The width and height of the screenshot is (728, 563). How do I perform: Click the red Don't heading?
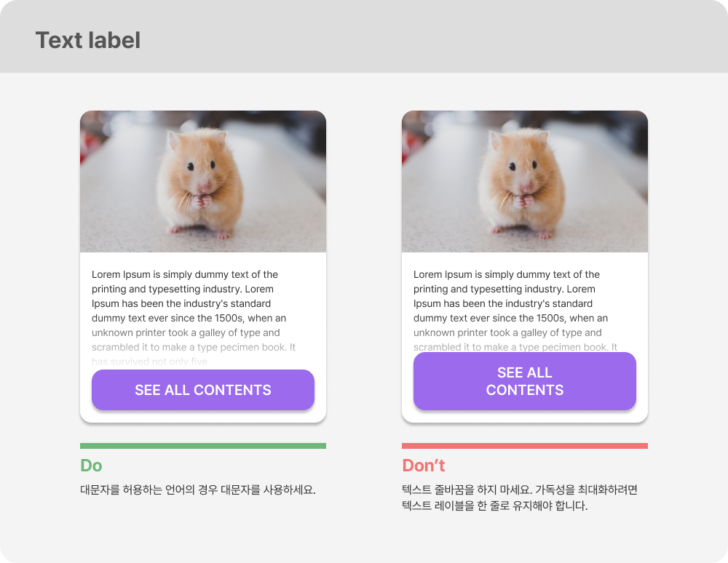[x=424, y=465]
